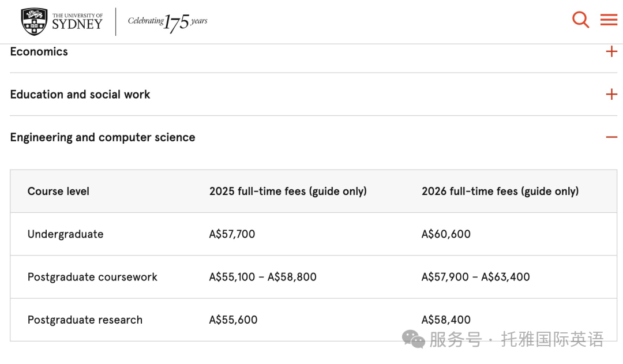Click the Economics accordion heading
The height and width of the screenshot is (364, 623).
(x=39, y=52)
